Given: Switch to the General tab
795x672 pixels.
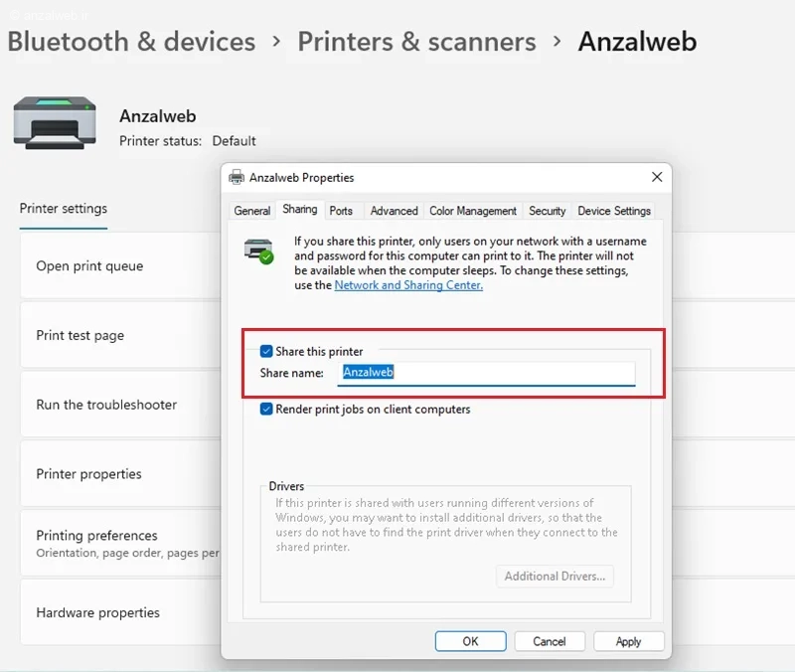Looking at the screenshot, I should click(x=252, y=211).
